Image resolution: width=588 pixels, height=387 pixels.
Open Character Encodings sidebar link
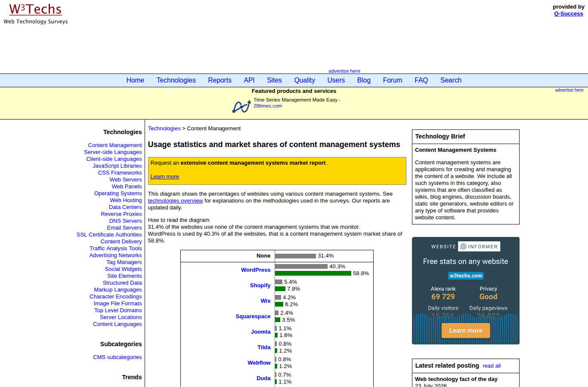(115, 297)
